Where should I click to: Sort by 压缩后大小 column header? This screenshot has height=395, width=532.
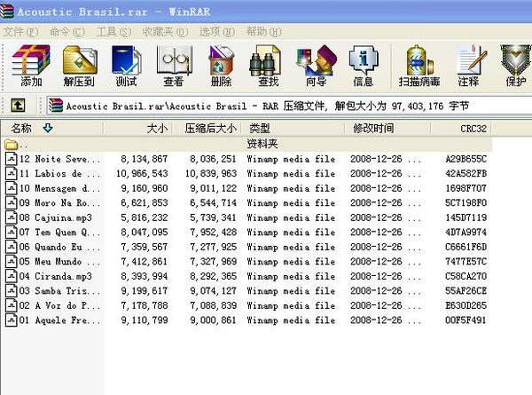[x=207, y=129]
